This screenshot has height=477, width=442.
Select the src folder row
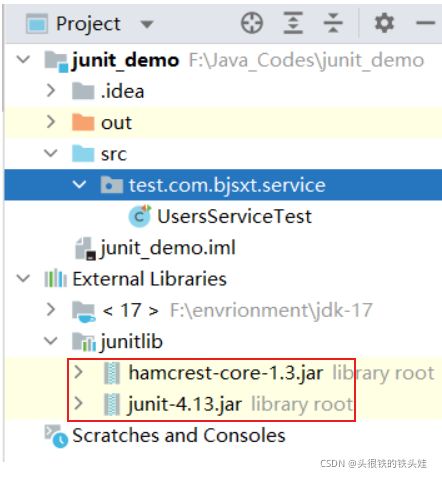(x=223, y=154)
